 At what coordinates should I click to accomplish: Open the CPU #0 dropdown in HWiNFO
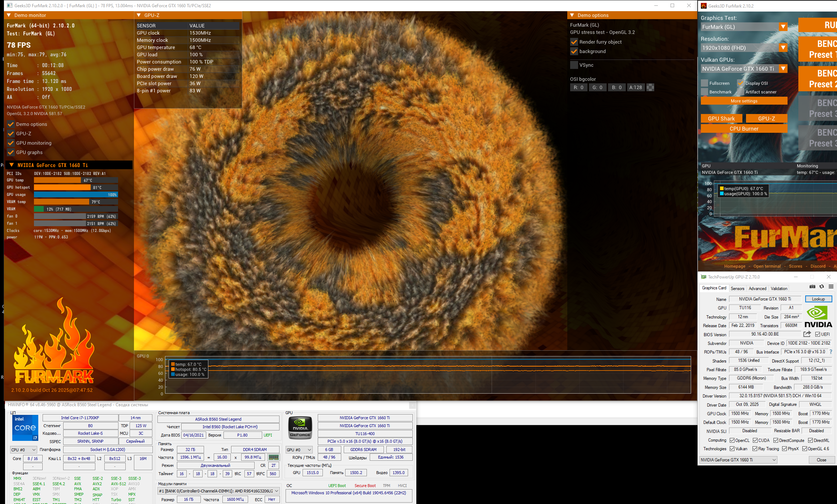tap(23, 450)
